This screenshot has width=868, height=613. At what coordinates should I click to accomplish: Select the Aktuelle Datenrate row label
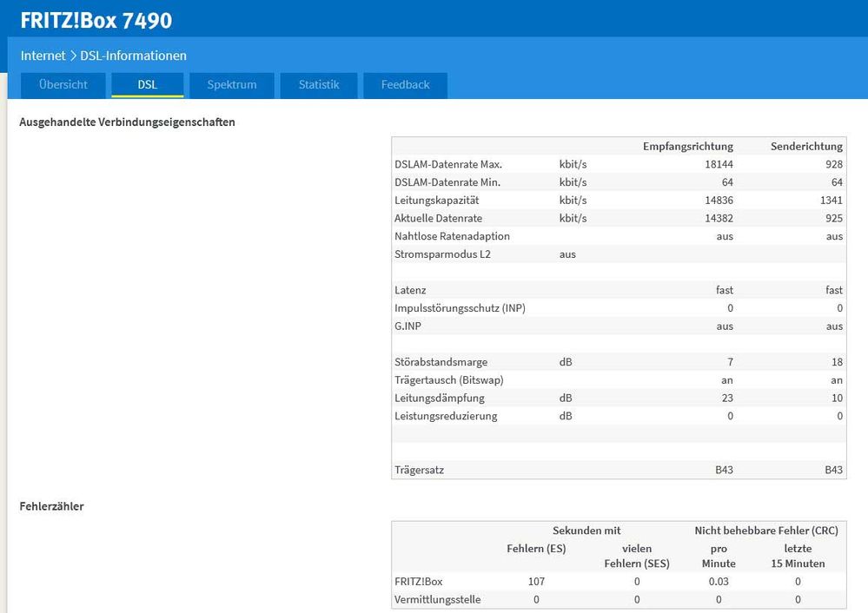(x=438, y=218)
